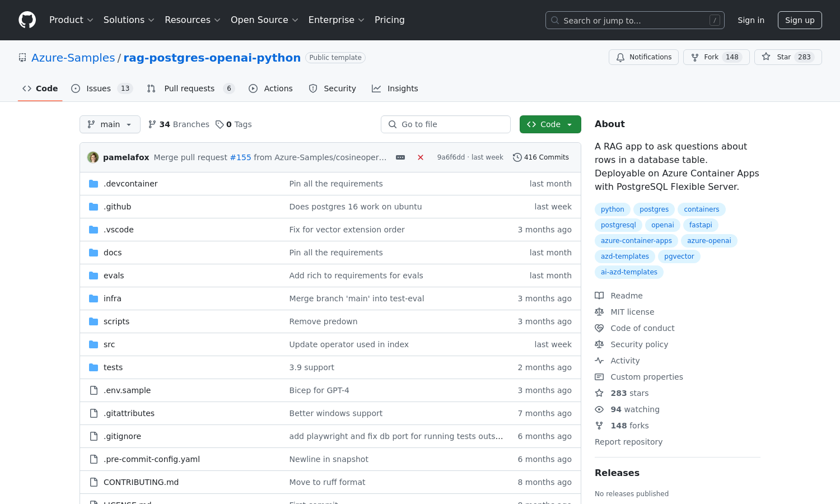
Task: Open the main branch dropdown
Action: point(110,124)
